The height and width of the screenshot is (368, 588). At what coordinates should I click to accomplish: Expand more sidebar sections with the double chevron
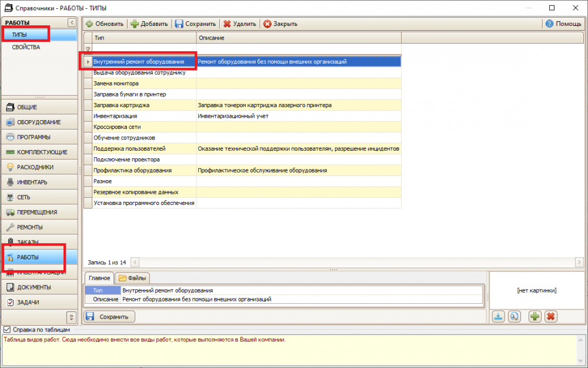pos(71,317)
